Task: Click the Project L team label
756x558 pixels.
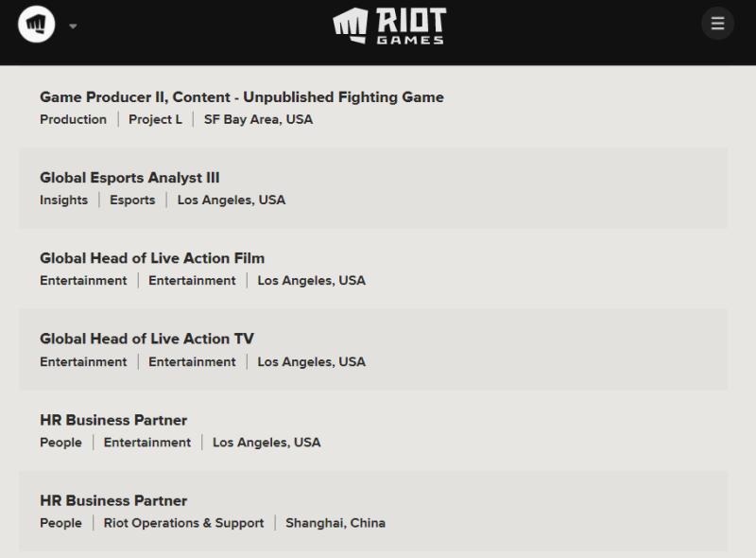Action: [x=155, y=119]
